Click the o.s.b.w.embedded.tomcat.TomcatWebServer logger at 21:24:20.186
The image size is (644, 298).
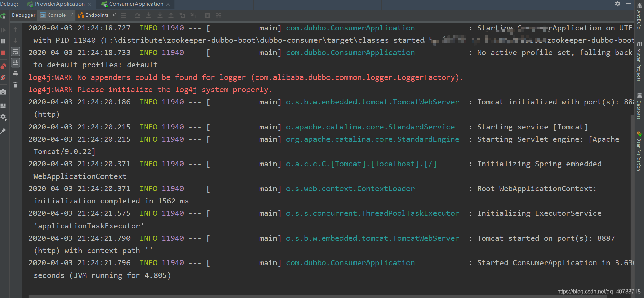tap(373, 102)
